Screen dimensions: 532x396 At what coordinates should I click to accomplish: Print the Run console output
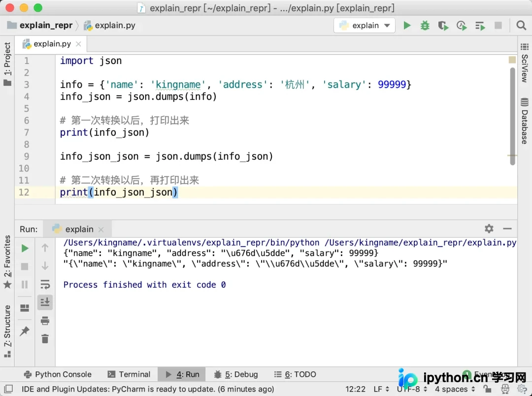click(45, 320)
